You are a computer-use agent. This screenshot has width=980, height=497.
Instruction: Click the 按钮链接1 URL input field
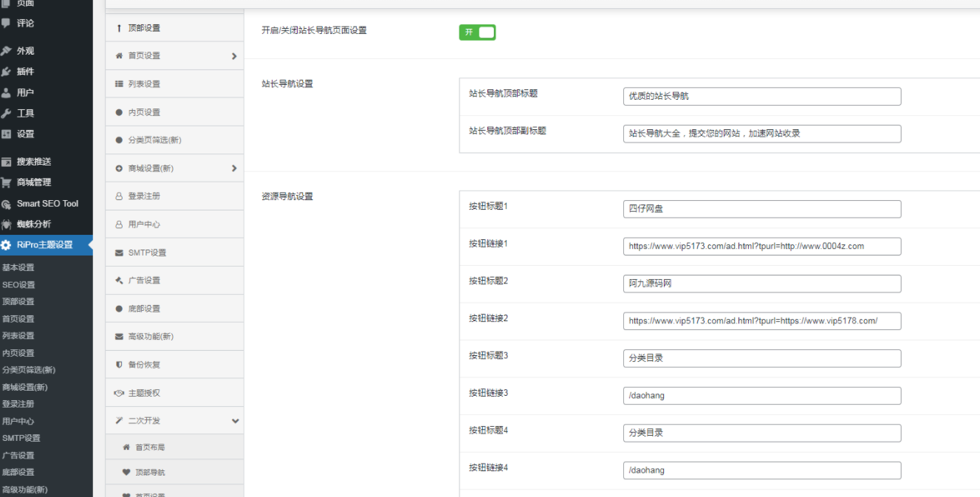click(x=761, y=246)
